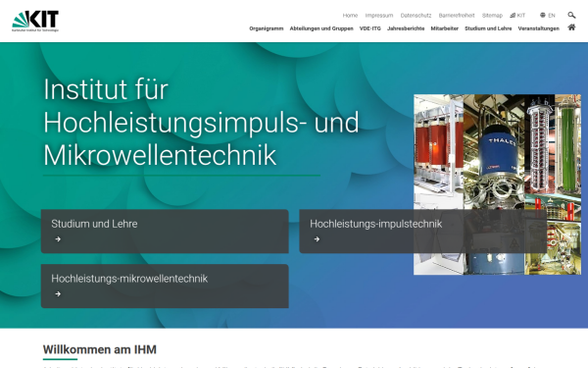Open the Mitarbeiter menu item

coord(444,28)
